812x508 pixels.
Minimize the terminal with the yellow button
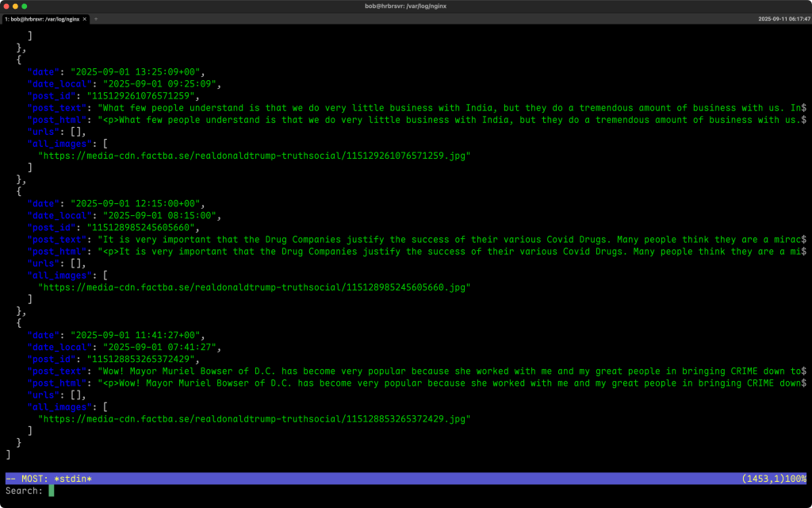click(15, 6)
